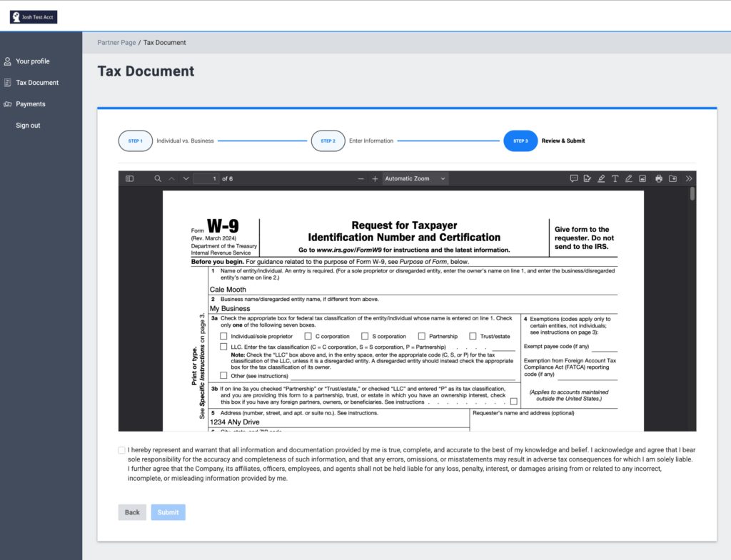The width and height of the screenshot is (731, 560).
Task: Select the add signature tool
Action: 588,178
